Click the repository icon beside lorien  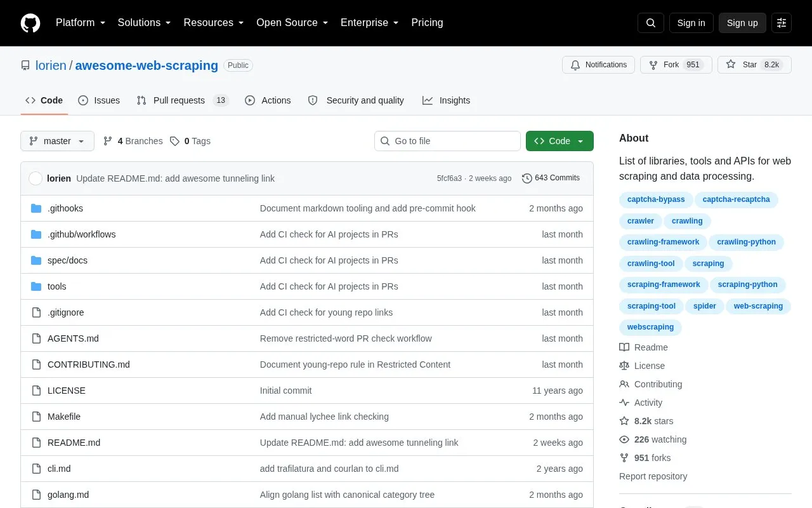click(25, 65)
